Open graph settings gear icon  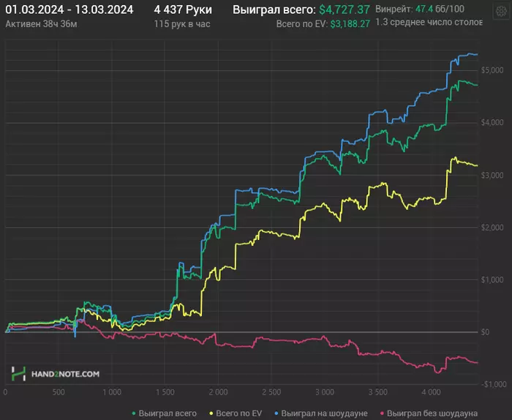point(501,12)
